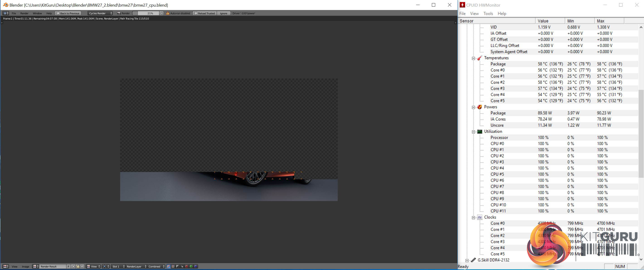Toggle the fake user F button
This screenshot has width=644, height=270.
point(68,266)
